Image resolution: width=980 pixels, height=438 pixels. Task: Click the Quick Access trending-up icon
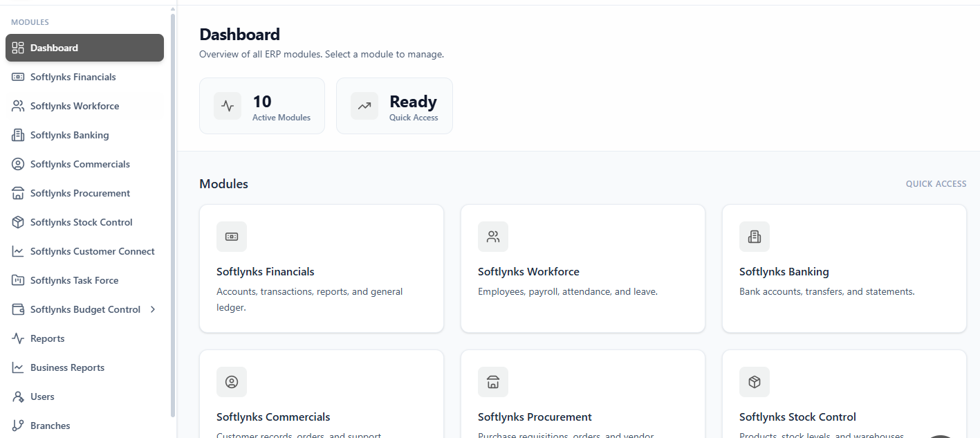click(364, 106)
